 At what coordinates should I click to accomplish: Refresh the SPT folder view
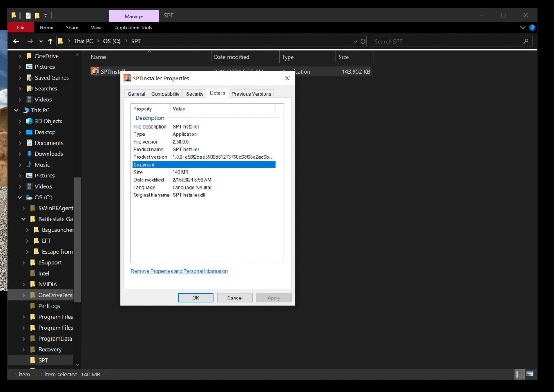[x=363, y=42]
